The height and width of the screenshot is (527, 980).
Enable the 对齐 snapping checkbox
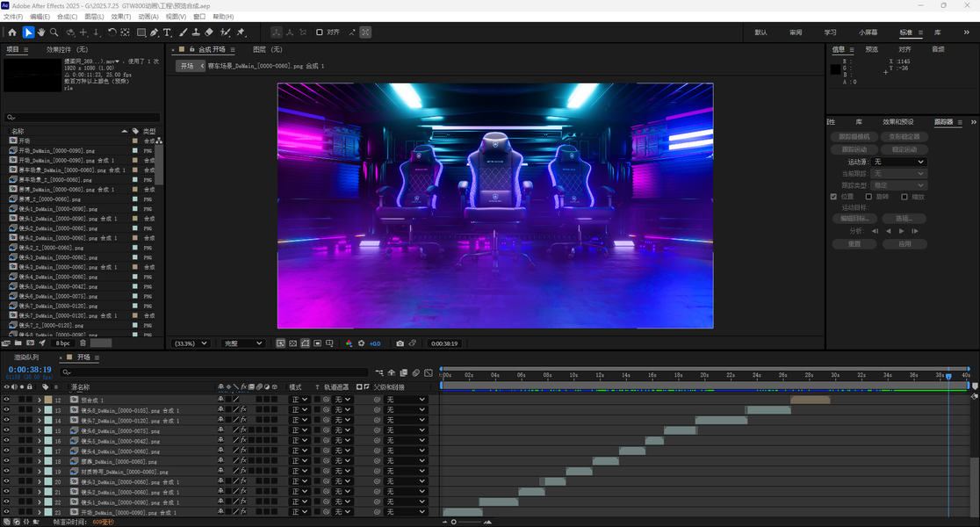coord(320,32)
